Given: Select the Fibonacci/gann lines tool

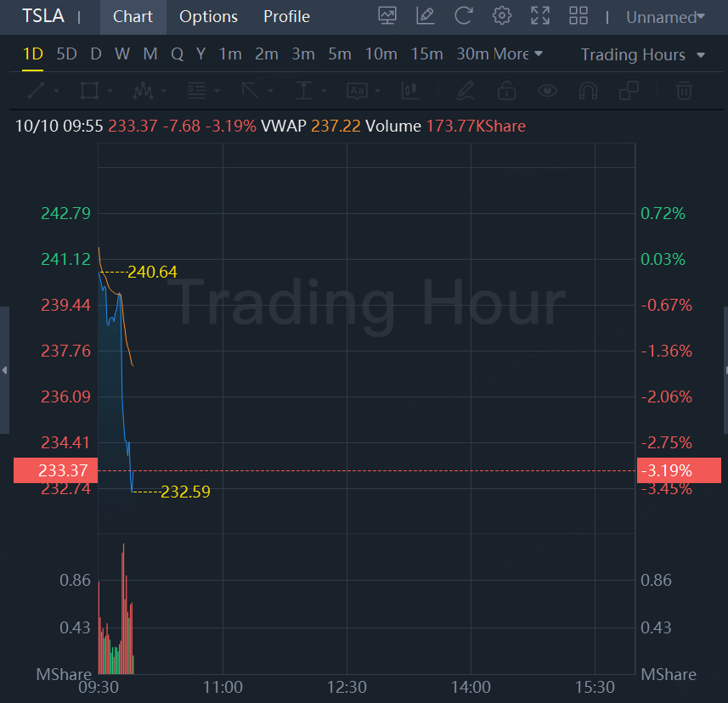Looking at the screenshot, I should 196,91.
